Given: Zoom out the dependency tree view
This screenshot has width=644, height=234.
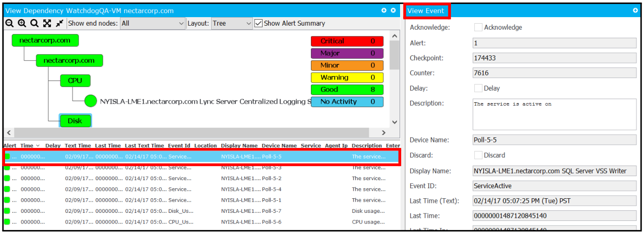Looking at the screenshot, I should click(10, 23).
